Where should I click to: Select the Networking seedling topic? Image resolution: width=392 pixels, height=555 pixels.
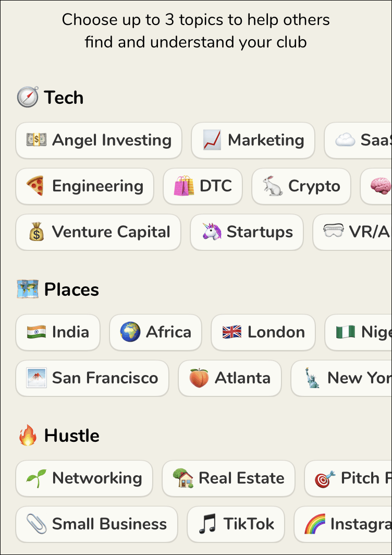pos(84,478)
